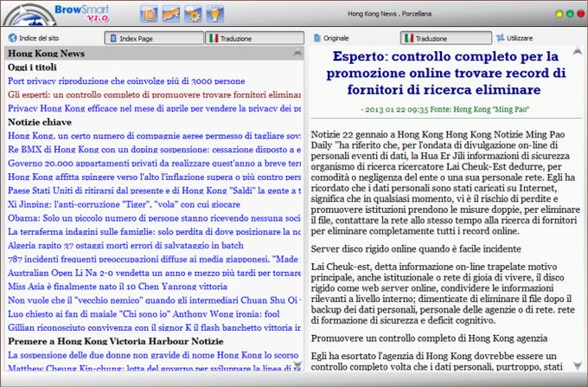Open Gillian riconosciuto convivenza link
The width and height of the screenshot is (588, 387).
pos(154,327)
